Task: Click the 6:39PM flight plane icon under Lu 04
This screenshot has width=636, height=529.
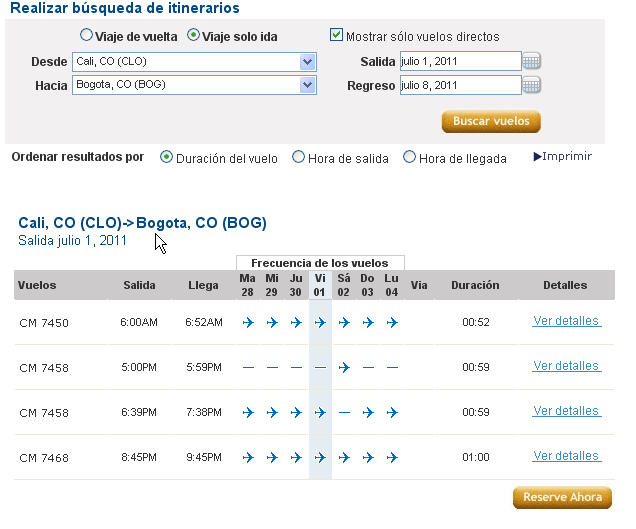Action: point(392,413)
